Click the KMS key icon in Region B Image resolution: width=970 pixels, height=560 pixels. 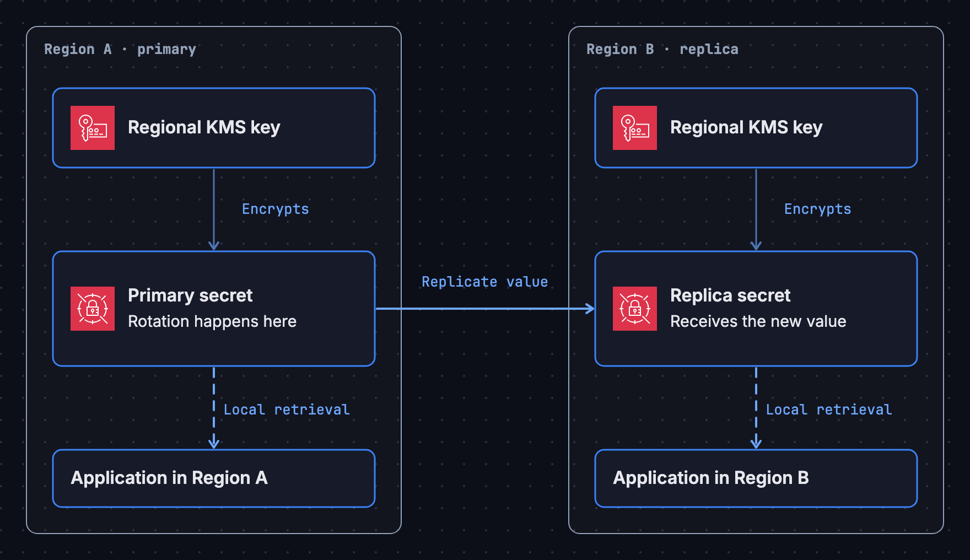[635, 128]
